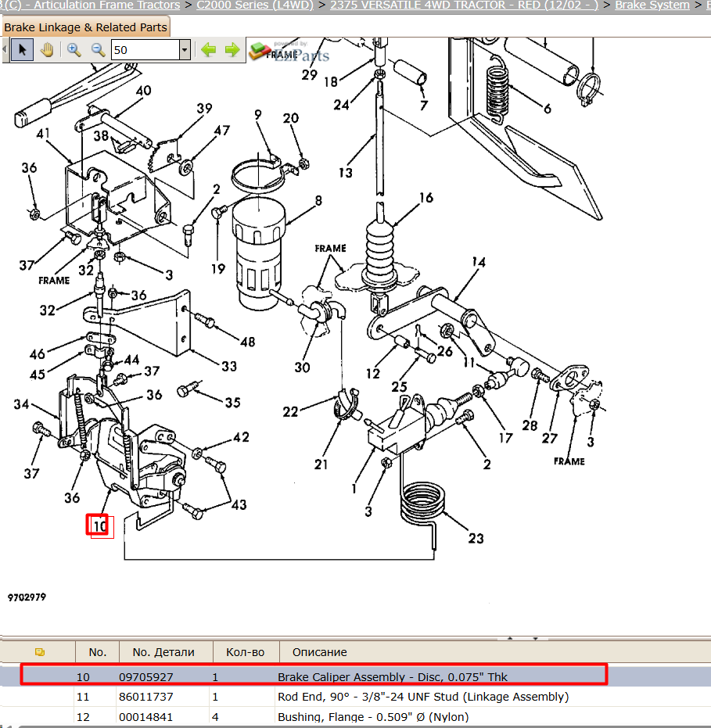Click the zoom out magnifier
The width and height of the screenshot is (711, 728).
[x=98, y=50]
